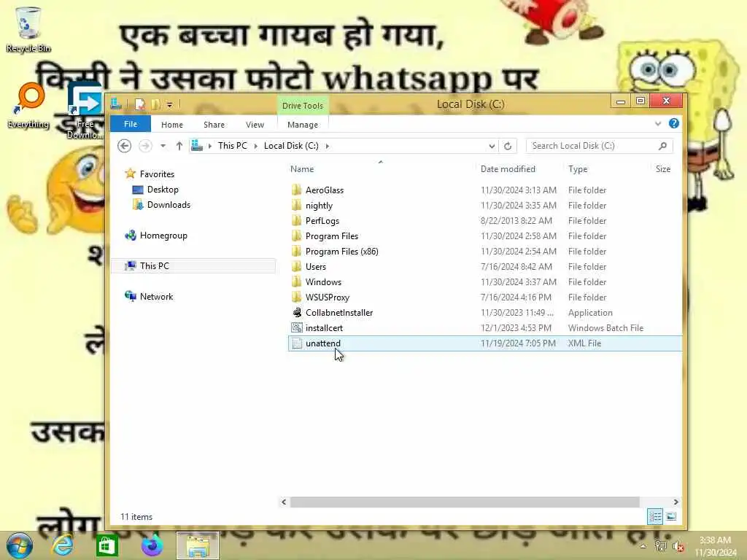Click the search magnifier icon
Viewport: 747px width, 560px height.
(662, 146)
